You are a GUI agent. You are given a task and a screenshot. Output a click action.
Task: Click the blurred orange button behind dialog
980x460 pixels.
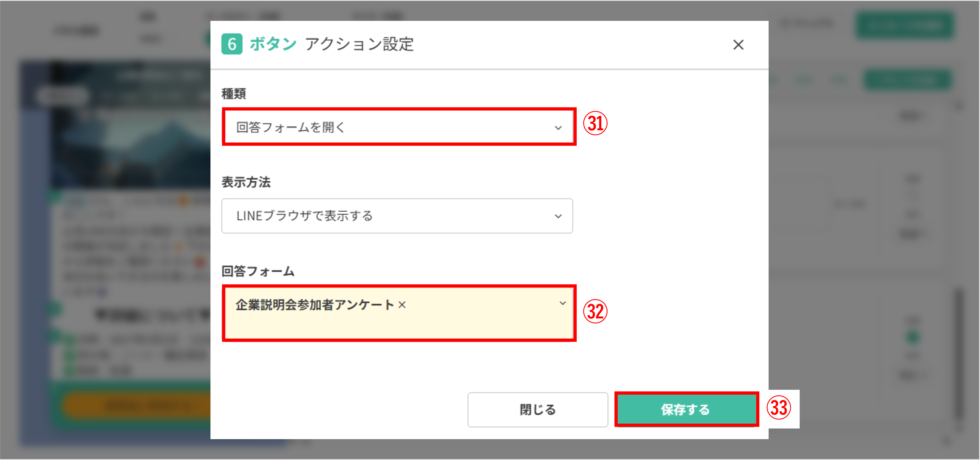pos(137,406)
